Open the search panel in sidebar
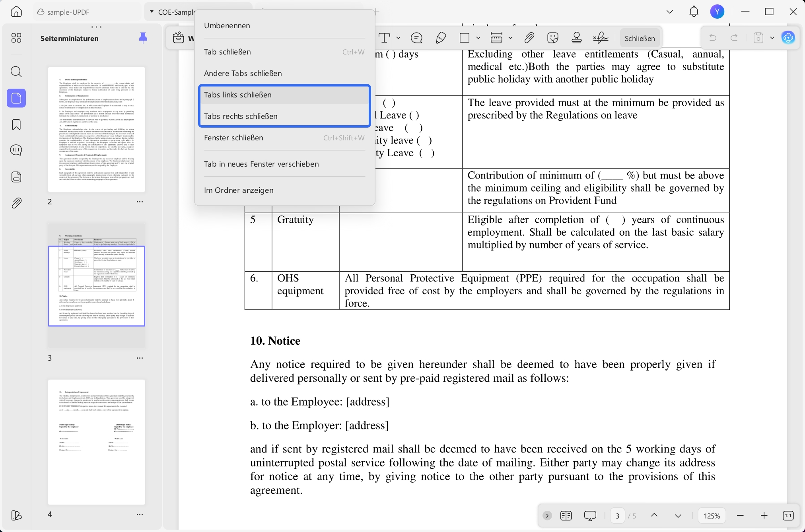The width and height of the screenshot is (805, 532). [x=16, y=72]
